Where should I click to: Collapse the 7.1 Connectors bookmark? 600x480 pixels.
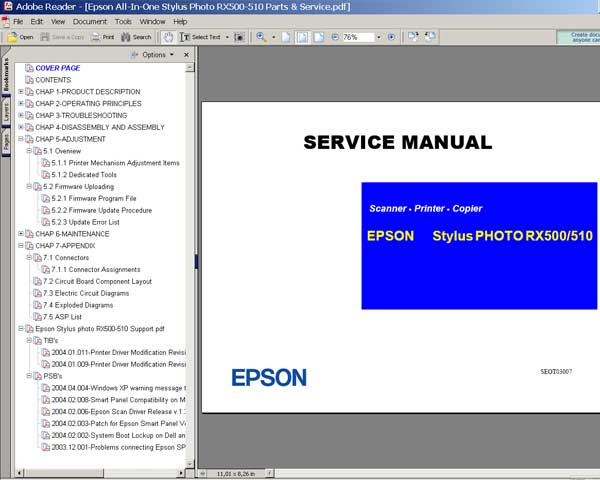pyautogui.click(x=29, y=257)
